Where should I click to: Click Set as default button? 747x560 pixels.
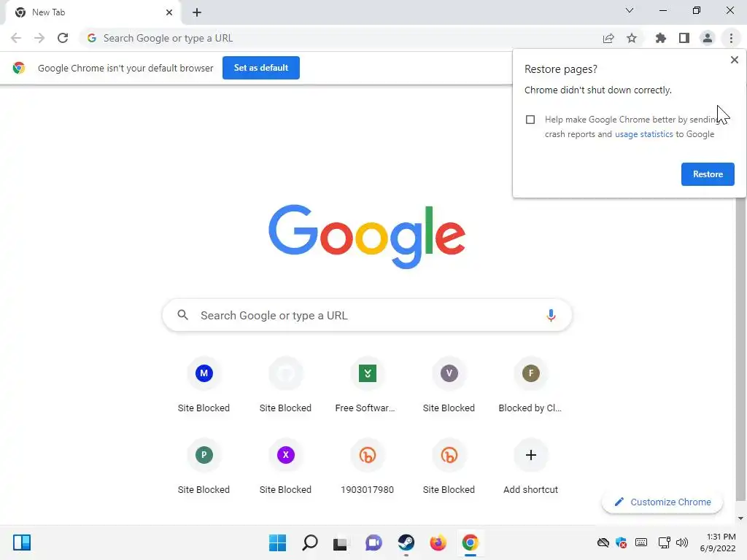[261, 68]
